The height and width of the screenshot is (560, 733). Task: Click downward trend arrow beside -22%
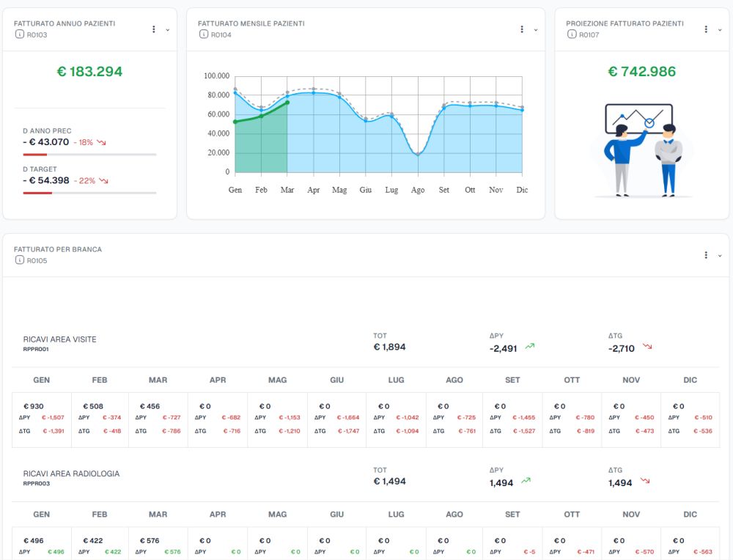coord(104,181)
